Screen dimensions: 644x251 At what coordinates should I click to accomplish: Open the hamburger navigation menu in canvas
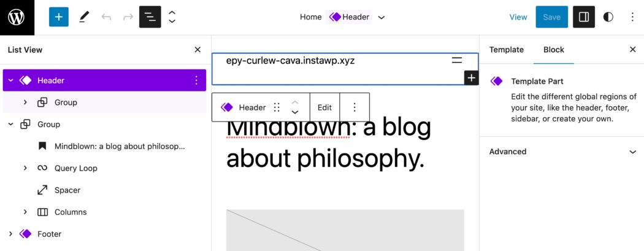[457, 60]
